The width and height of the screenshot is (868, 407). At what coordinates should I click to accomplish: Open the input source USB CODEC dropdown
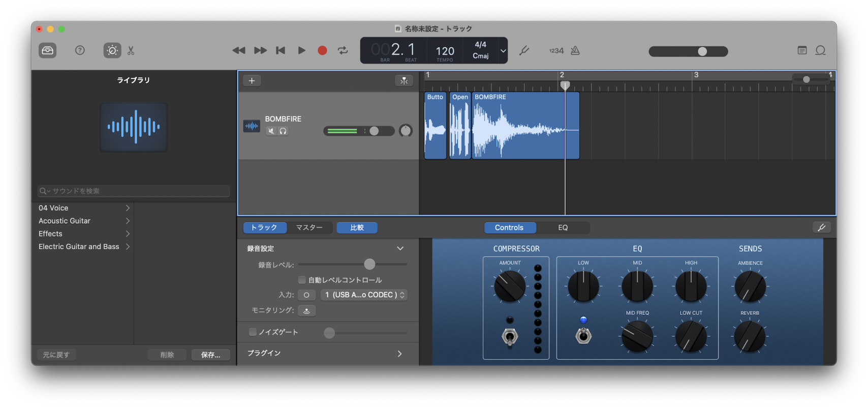364,295
